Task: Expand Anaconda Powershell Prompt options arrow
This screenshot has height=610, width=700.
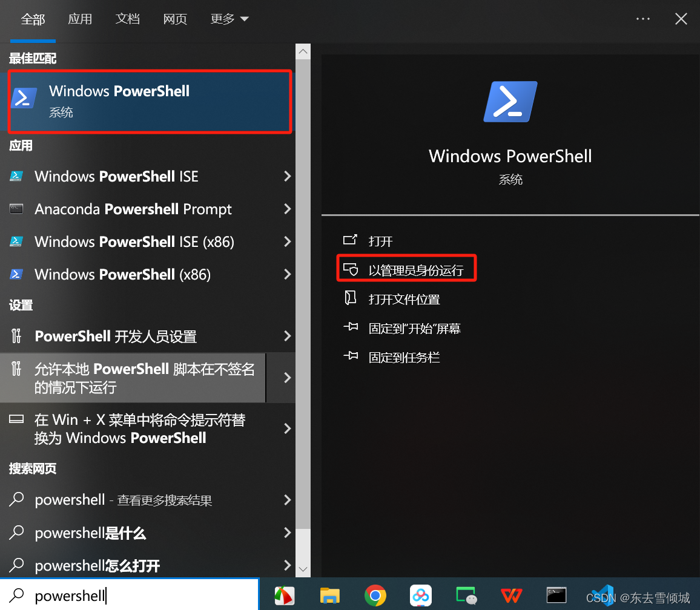Action: (x=288, y=209)
